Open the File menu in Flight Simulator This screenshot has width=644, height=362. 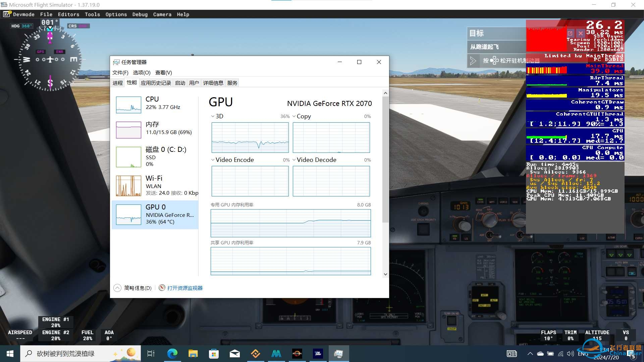pyautogui.click(x=46, y=14)
